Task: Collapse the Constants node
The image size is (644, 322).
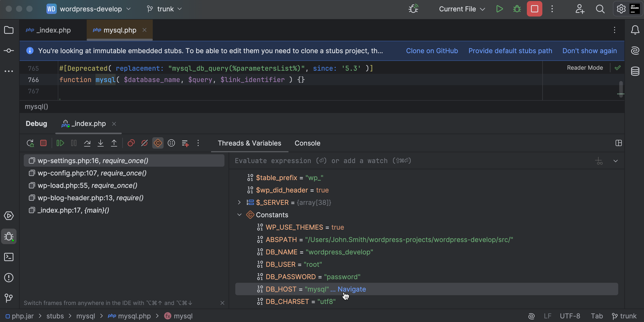Action: pos(239,215)
